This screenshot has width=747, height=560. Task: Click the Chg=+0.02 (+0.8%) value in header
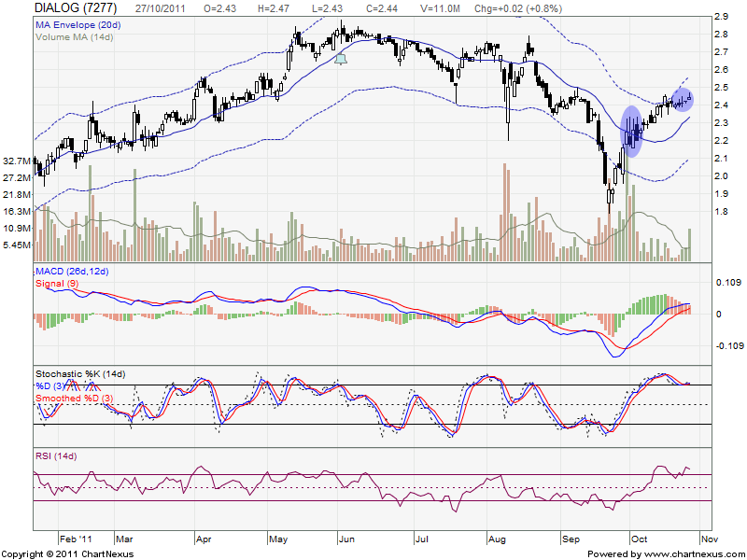[x=521, y=8]
